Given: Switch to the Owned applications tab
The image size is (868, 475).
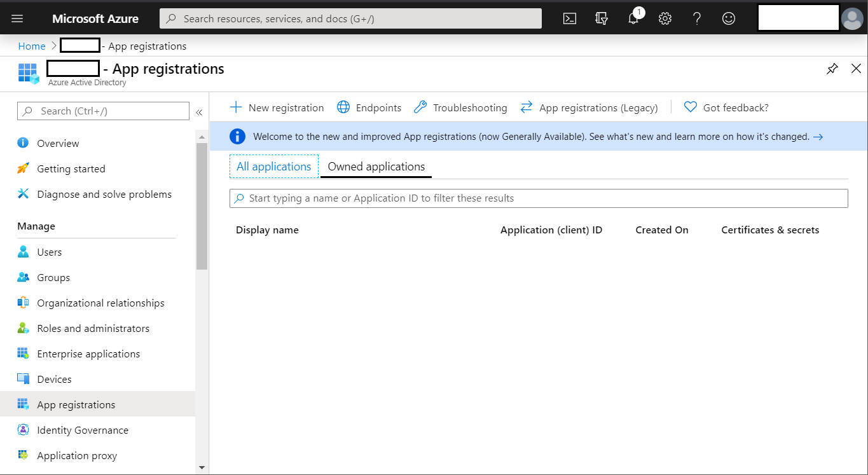Looking at the screenshot, I should pos(376,167).
